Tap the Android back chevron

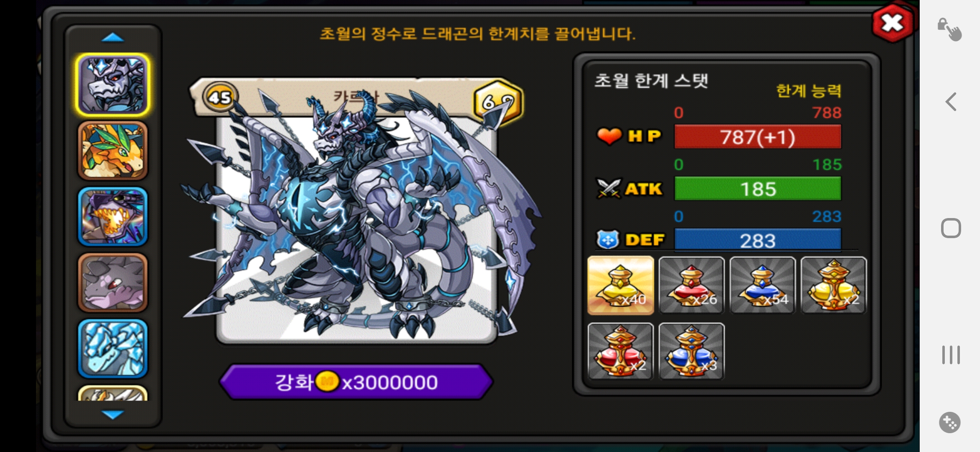point(951,102)
